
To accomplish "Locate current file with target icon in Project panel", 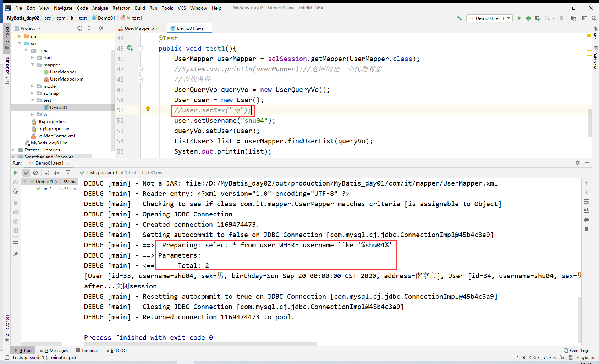I will (x=80, y=28).
